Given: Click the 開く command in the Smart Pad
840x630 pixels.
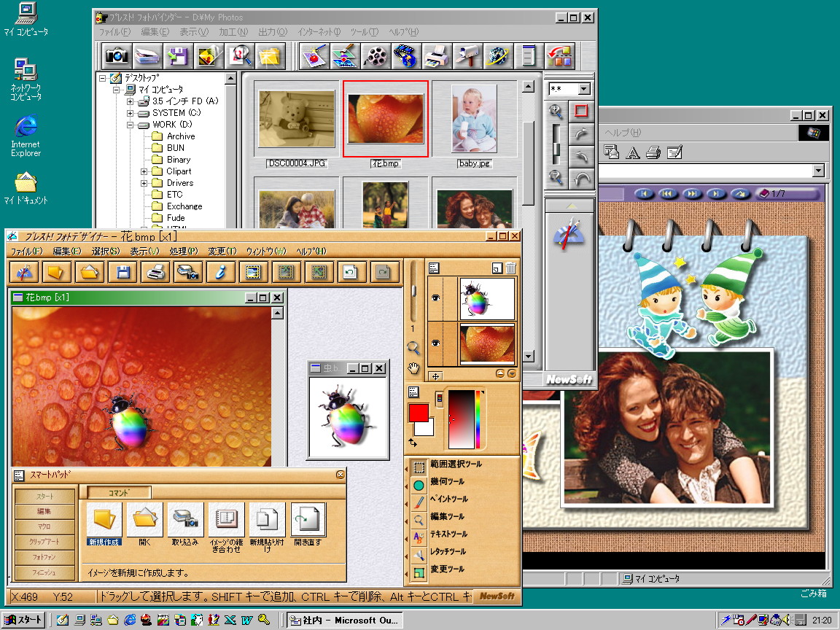Looking at the screenshot, I should (144, 524).
